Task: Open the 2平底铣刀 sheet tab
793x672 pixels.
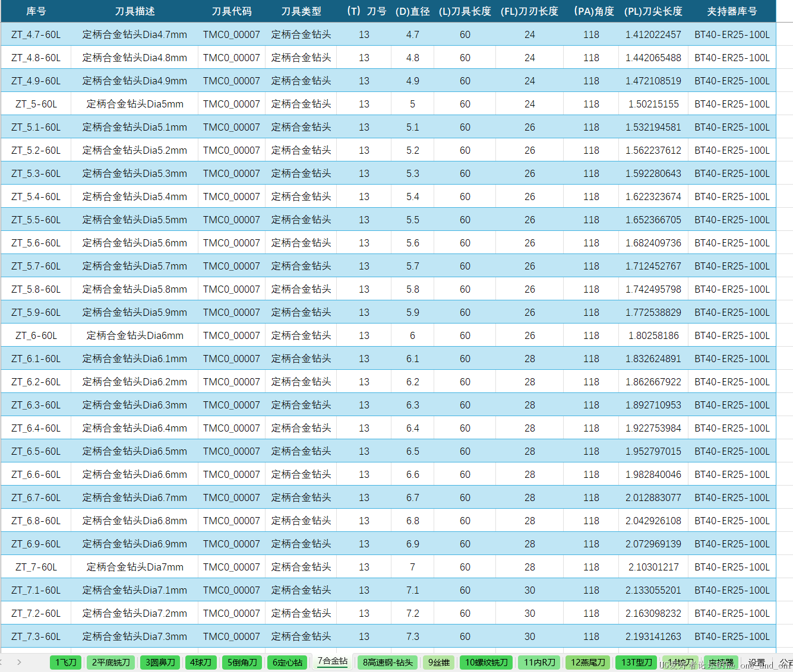Action: point(110,663)
